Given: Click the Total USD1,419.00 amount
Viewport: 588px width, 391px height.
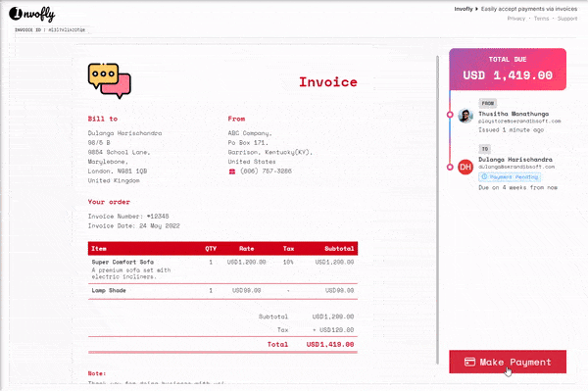Looking at the screenshot, I should pyautogui.click(x=330, y=344).
